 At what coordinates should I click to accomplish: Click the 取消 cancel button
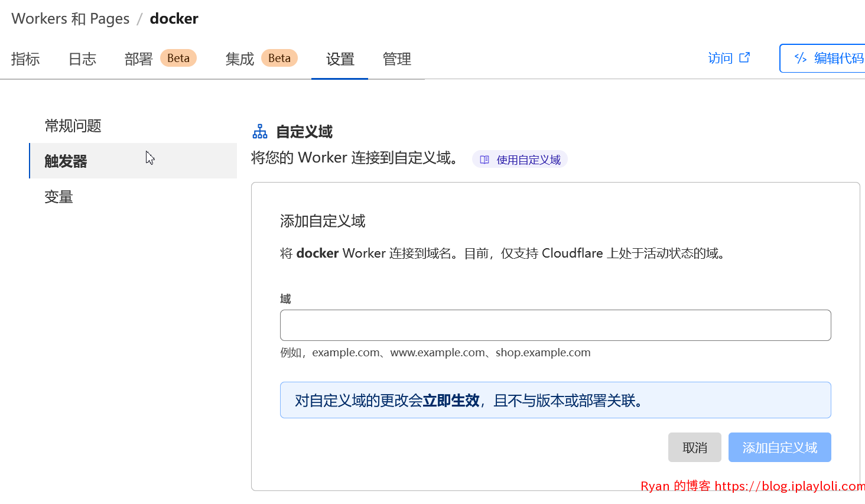pyautogui.click(x=695, y=447)
